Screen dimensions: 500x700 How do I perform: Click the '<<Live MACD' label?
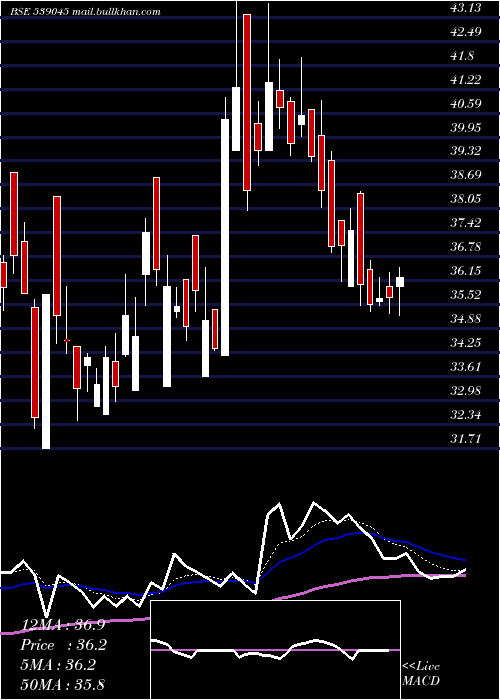point(421,673)
